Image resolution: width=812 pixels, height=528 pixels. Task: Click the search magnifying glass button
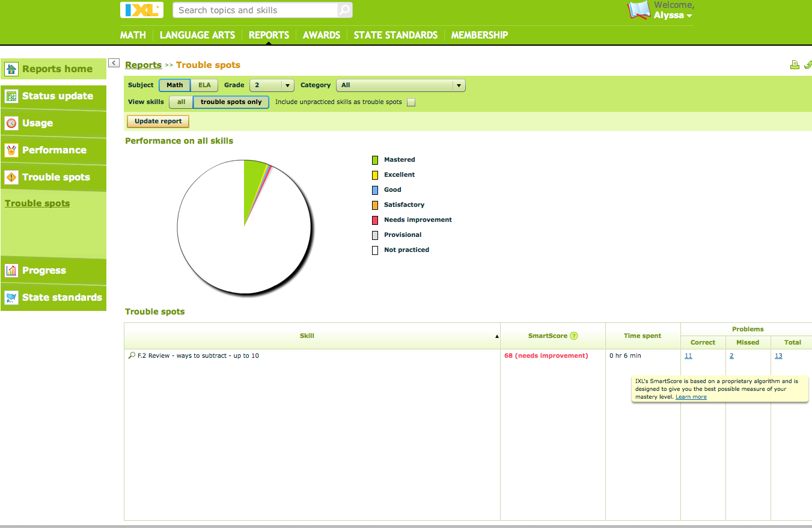point(344,10)
